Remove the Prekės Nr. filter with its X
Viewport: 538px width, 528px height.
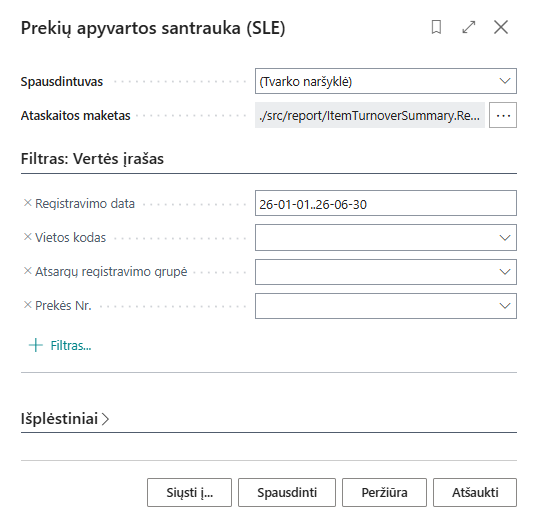(x=27, y=305)
